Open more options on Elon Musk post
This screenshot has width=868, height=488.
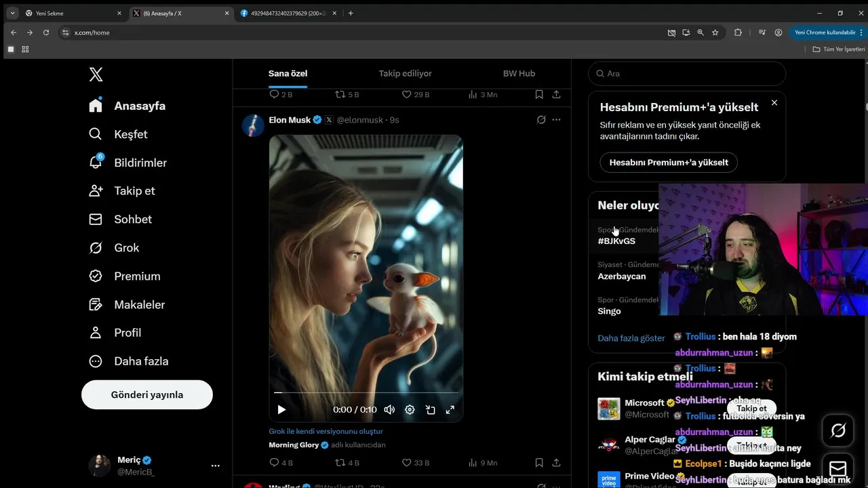[557, 120]
